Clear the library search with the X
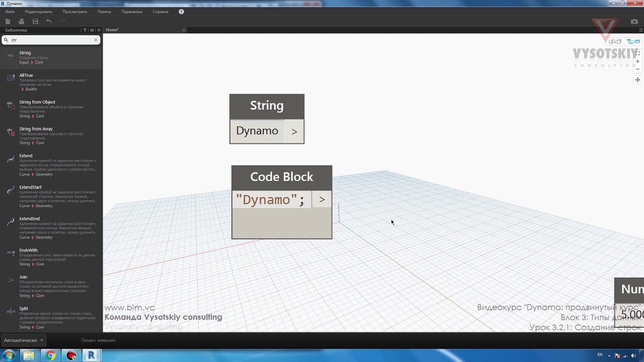 [x=96, y=40]
